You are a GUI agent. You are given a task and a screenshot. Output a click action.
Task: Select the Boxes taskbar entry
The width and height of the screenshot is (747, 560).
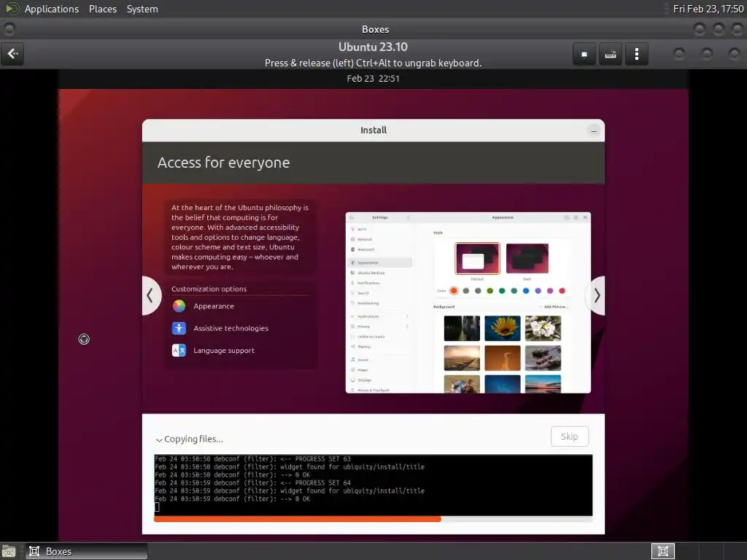point(86,551)
